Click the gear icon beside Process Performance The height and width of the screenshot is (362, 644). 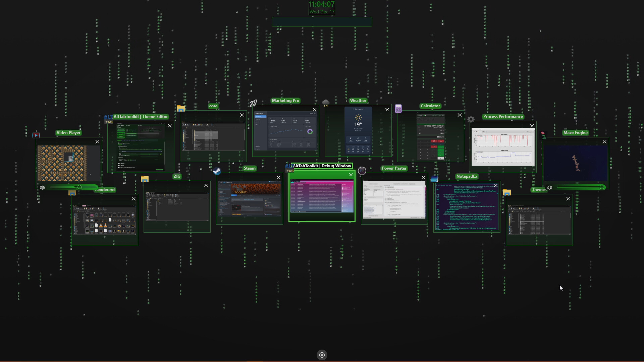471,119
